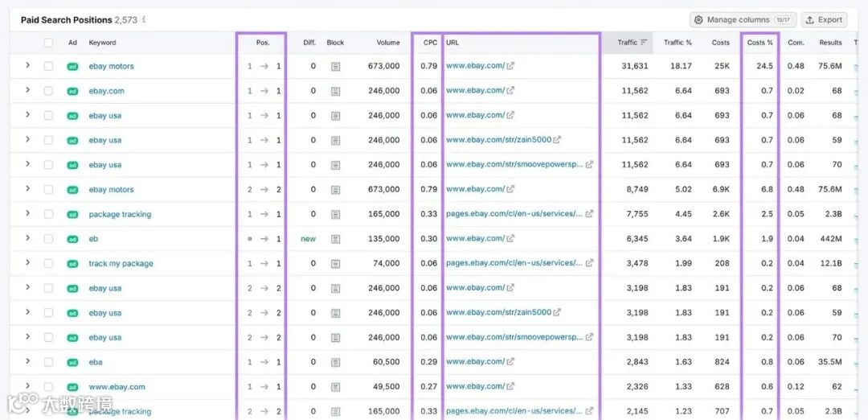868x420 pixels.
Task: Click the ad badge in the ebay.com row
Action: 72,91
